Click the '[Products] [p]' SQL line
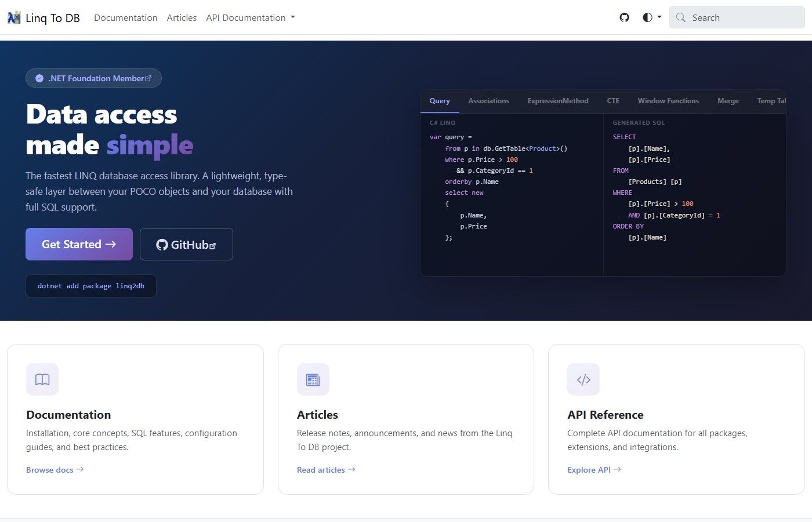 coord(655,182)
